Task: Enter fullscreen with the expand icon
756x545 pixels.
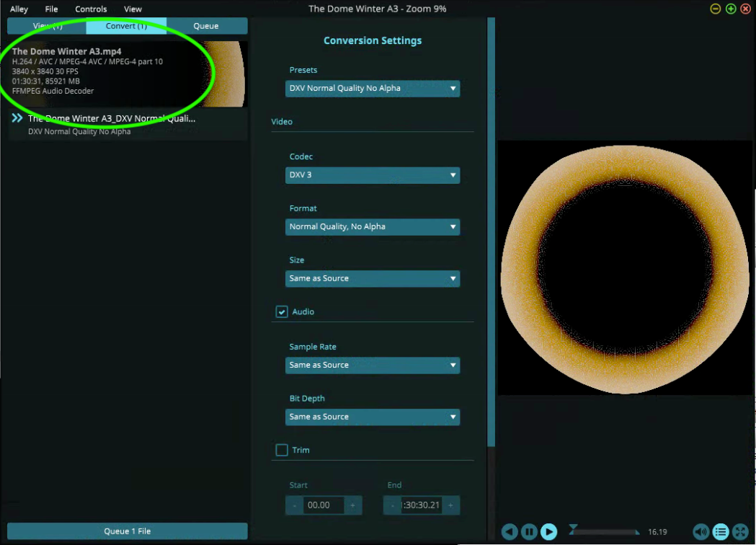Action: coord(739,532)
